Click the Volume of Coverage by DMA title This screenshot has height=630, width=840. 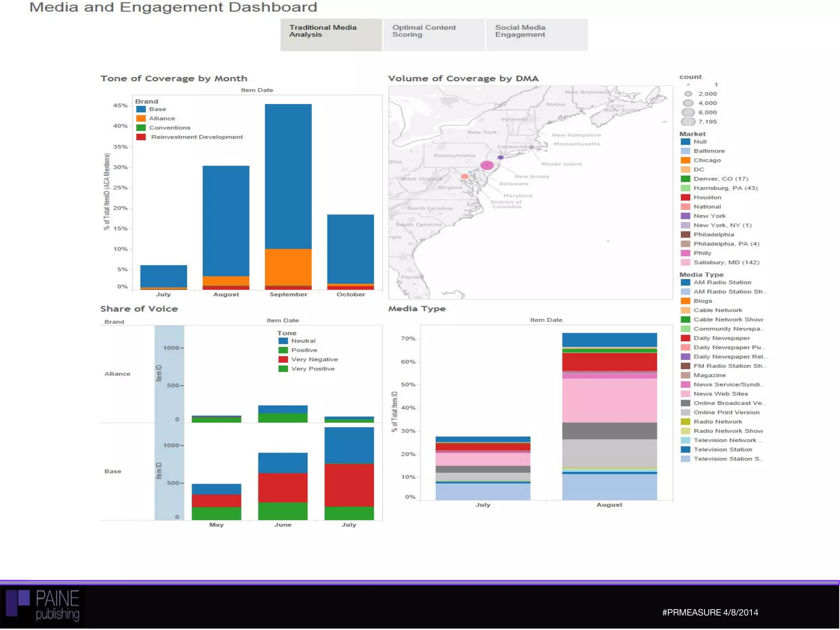pos(463,79)
